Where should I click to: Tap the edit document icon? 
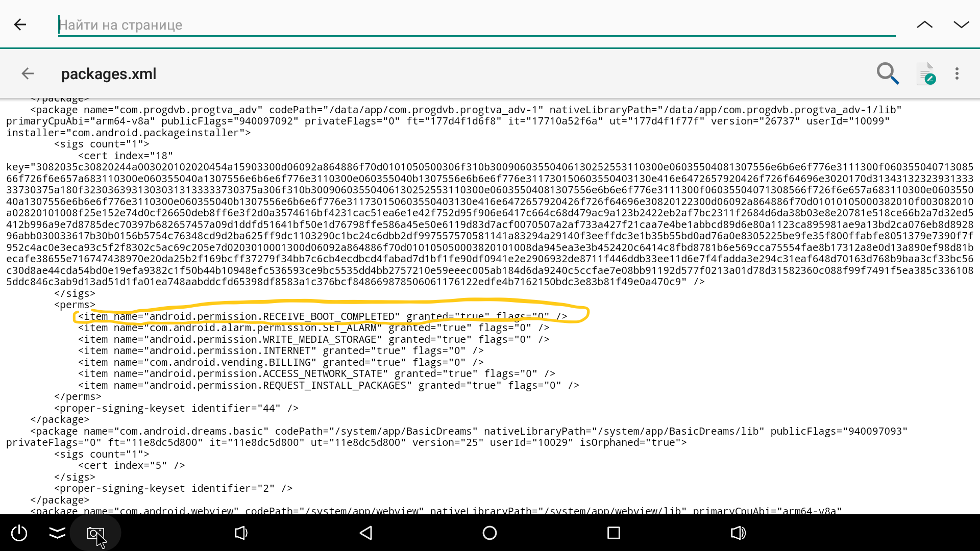click(926, 74)
